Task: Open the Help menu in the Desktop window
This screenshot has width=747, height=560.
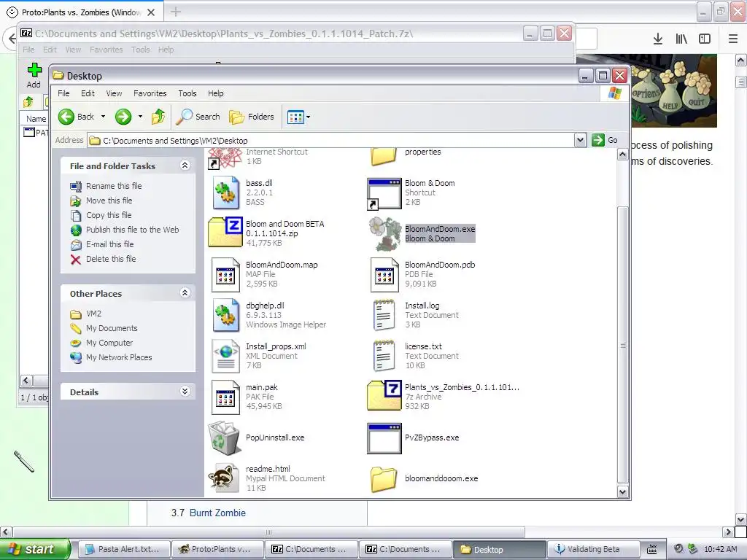Action: [x=215, y=93]
